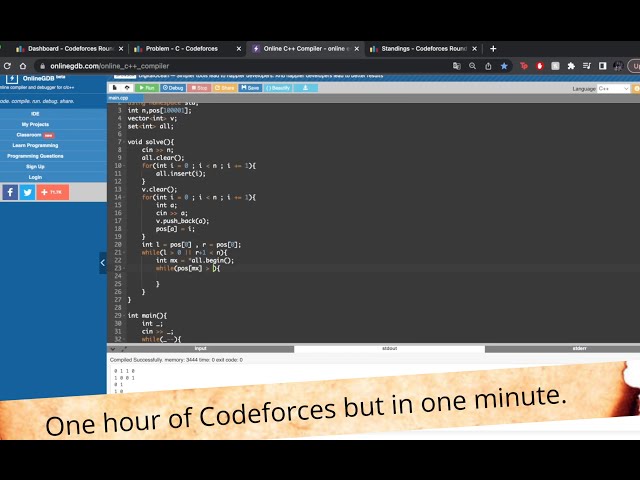The width and height of the screenshot is (640, 480).
Task: Click the zoom magnifier icon in address bar
Action: (472, 66)
